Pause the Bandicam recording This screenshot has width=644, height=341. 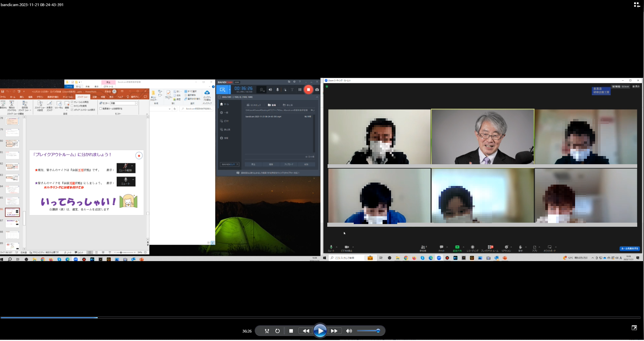pos(300,90)
